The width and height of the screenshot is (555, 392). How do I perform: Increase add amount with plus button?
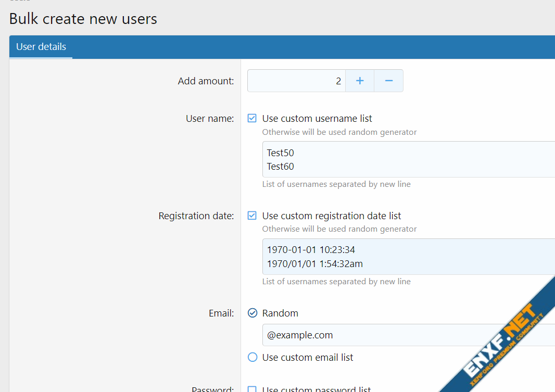(360, 81)
